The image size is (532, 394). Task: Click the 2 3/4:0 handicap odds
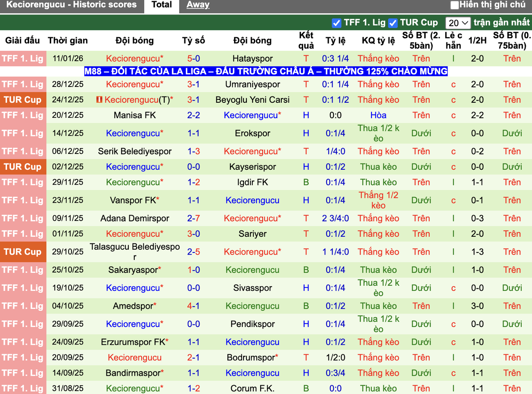(335, 218)
